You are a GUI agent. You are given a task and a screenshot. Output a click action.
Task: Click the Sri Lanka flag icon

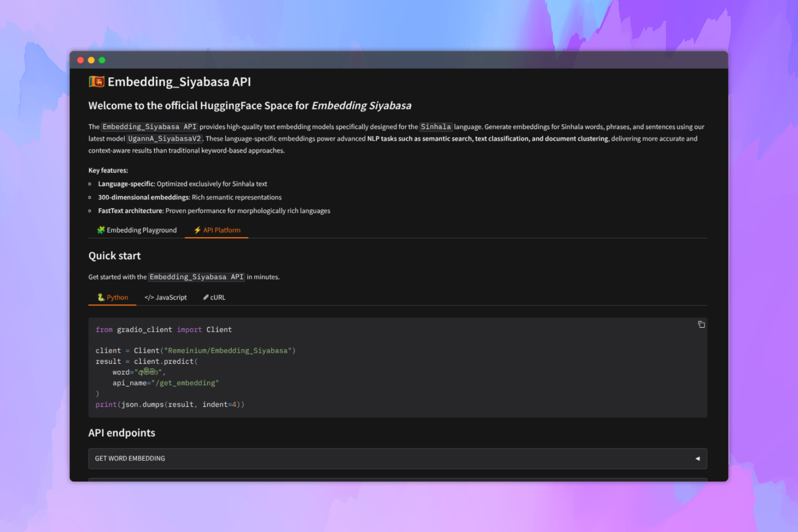point(96,82)
